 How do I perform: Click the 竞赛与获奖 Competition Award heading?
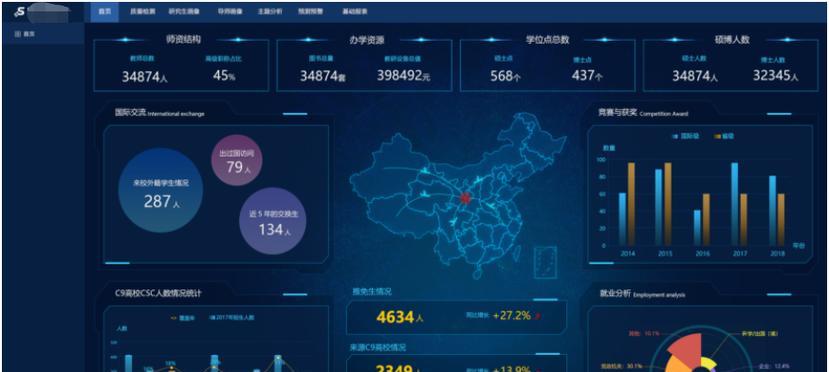pos(643,113)
